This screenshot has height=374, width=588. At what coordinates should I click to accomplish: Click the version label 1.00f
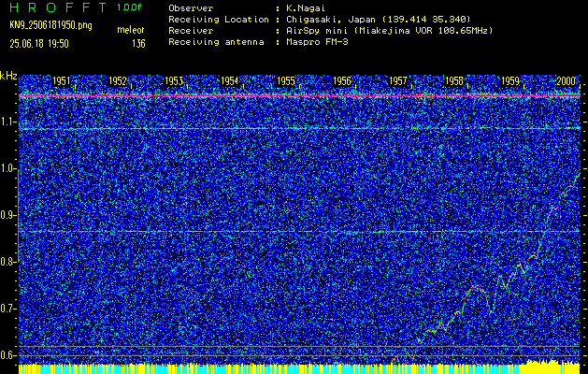(x=129, y=7)
